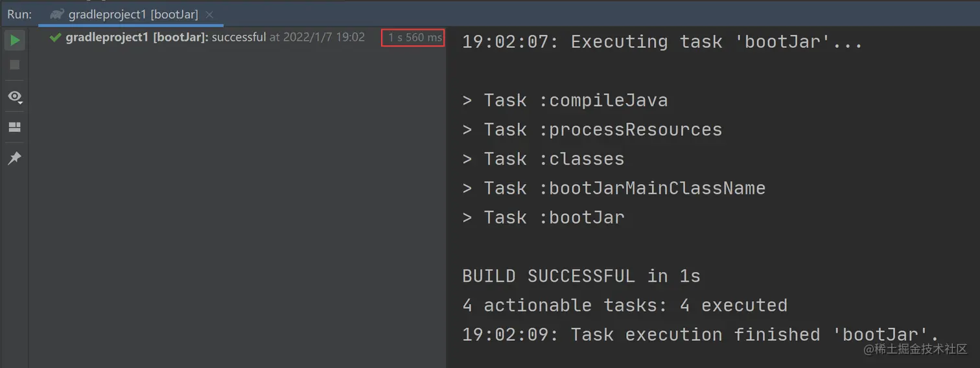Click the green success checkmark icon
Screen dimensions: 980x368
click(x=55, y=38)
